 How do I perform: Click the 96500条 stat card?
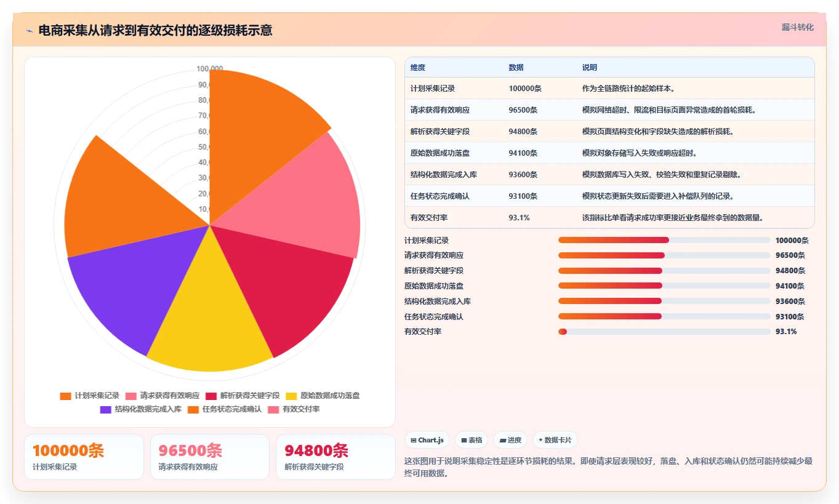210,457
